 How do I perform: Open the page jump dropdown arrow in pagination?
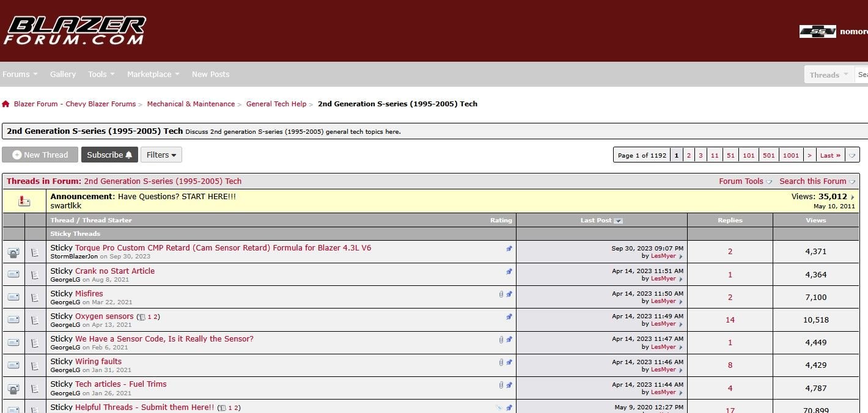tap(853, 155)
